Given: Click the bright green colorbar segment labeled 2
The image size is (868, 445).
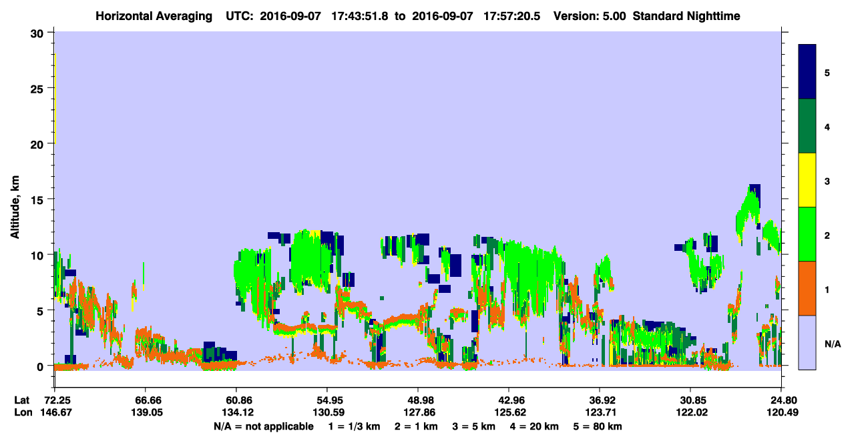Looking at the screenshot, I should point(807,234).
